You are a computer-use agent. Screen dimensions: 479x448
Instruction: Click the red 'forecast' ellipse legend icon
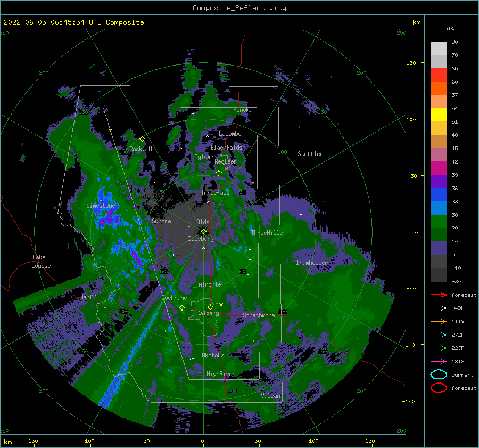pyautogui.click(x=439, y=388)
